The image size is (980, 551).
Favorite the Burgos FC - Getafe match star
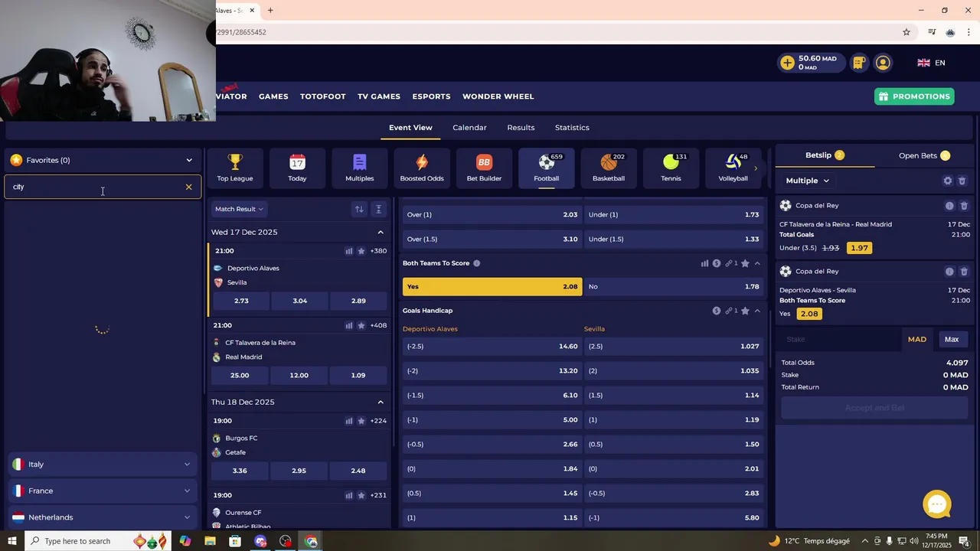(361, 421)
